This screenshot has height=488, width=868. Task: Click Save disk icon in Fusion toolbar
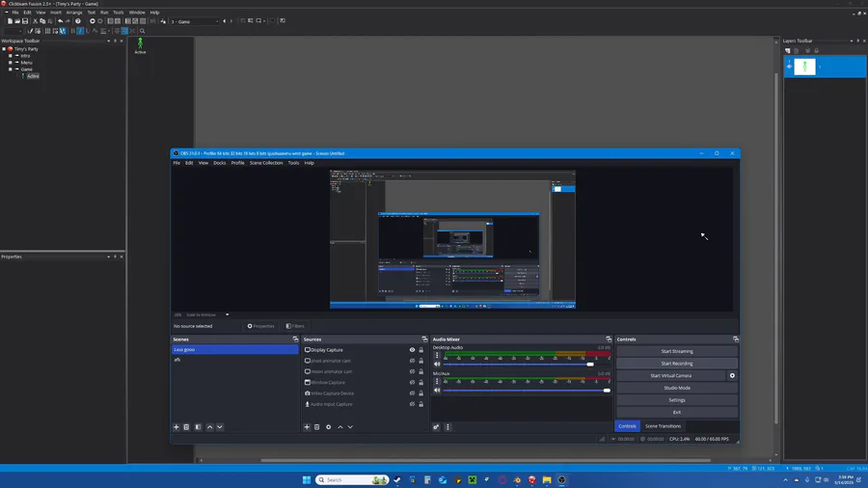click(x=25, y=21)
